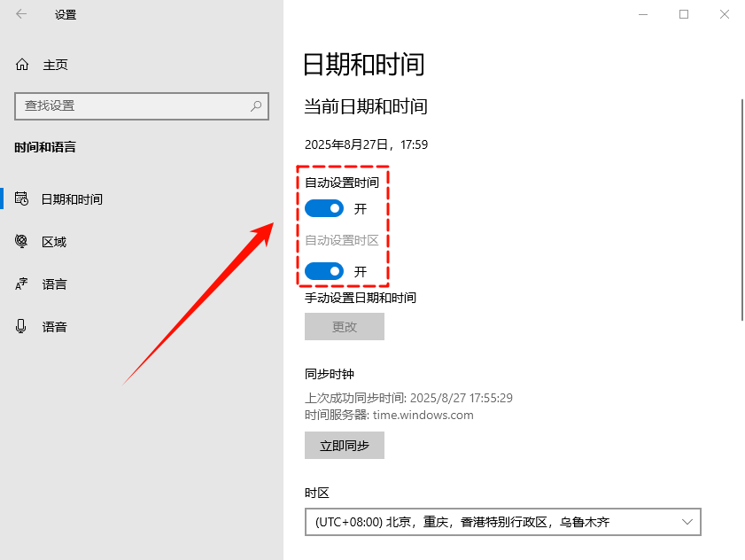Click the 手动设置日期和时间 label
This screenshot has width=745, height=560.
(361, 298)
